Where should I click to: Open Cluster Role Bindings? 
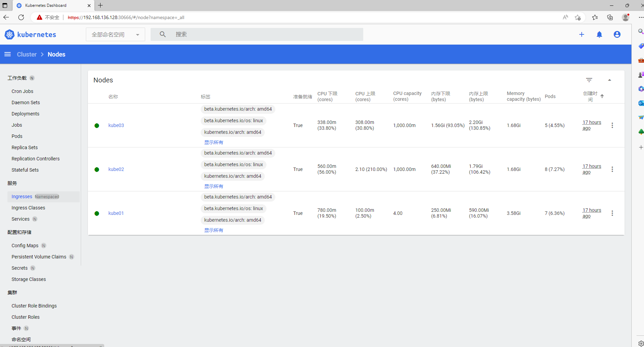click(34, 306)
